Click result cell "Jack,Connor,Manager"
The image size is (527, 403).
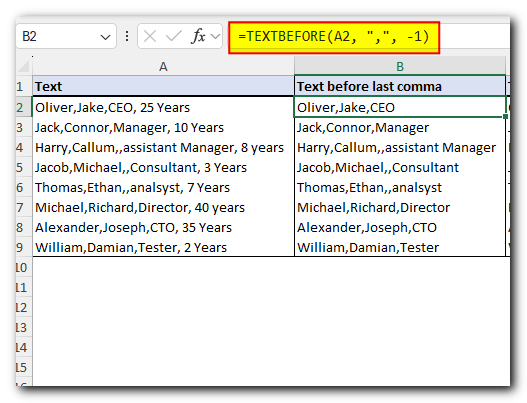point(400,127)
